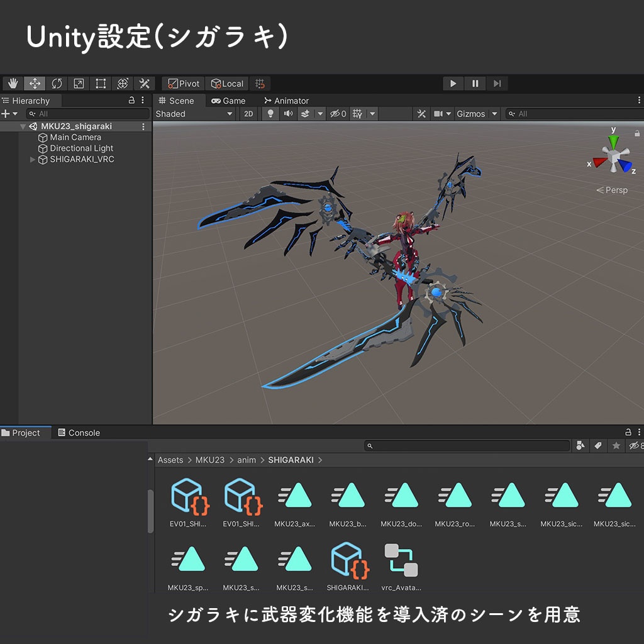Screen dimensions: 644x644
Task: Go to Assets in the breadcrumb
Action: coord(170,460)
